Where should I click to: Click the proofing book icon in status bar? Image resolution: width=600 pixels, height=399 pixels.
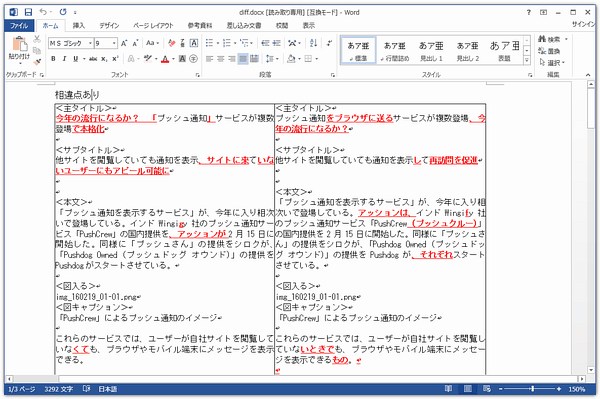click(86, 389)
